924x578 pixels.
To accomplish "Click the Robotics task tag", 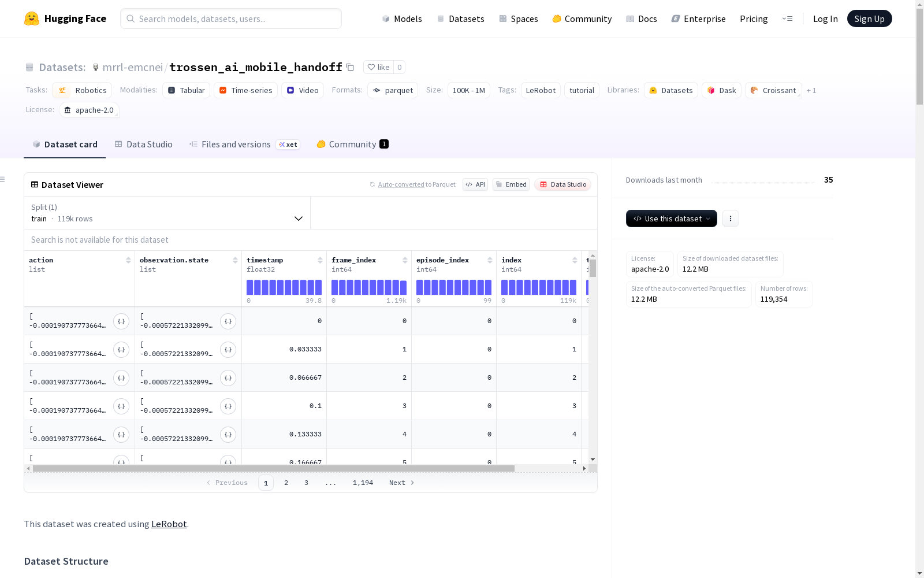I will point(82,90).
